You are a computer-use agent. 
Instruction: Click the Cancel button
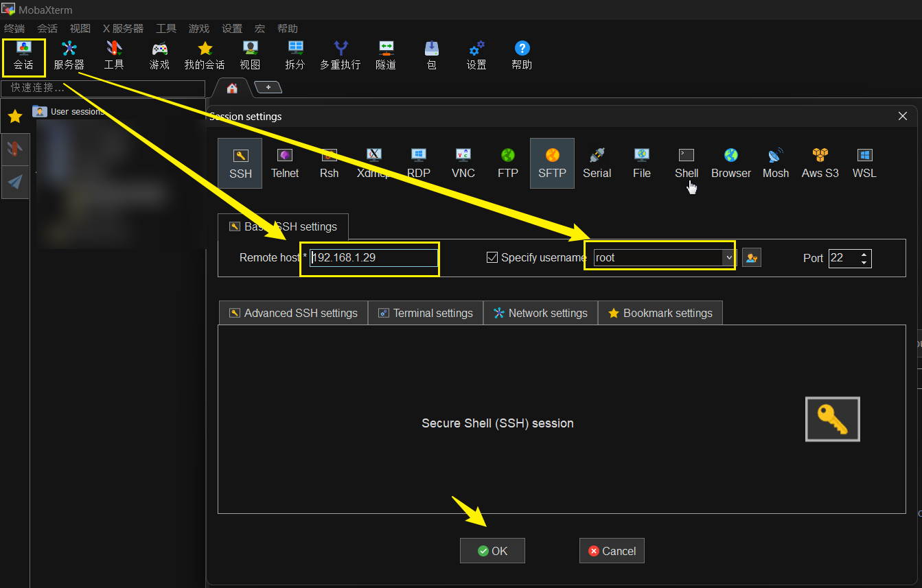pyautogui.click(x=612, y=551)
